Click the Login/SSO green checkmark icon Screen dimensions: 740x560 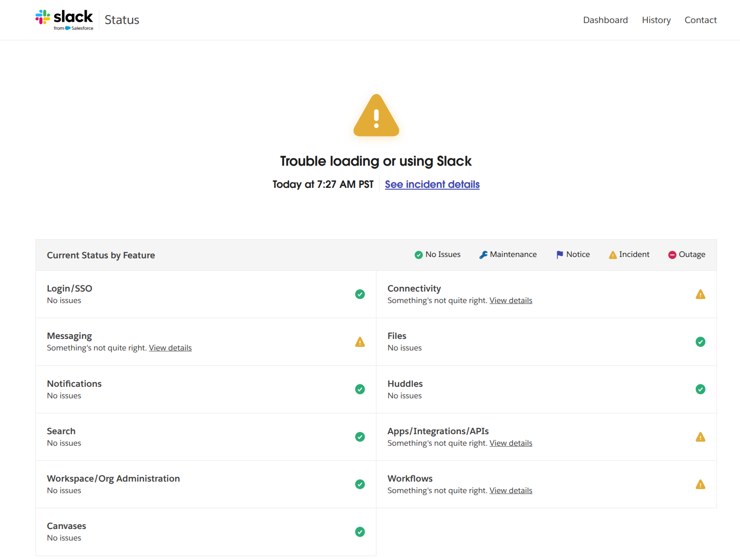point(360,294)
